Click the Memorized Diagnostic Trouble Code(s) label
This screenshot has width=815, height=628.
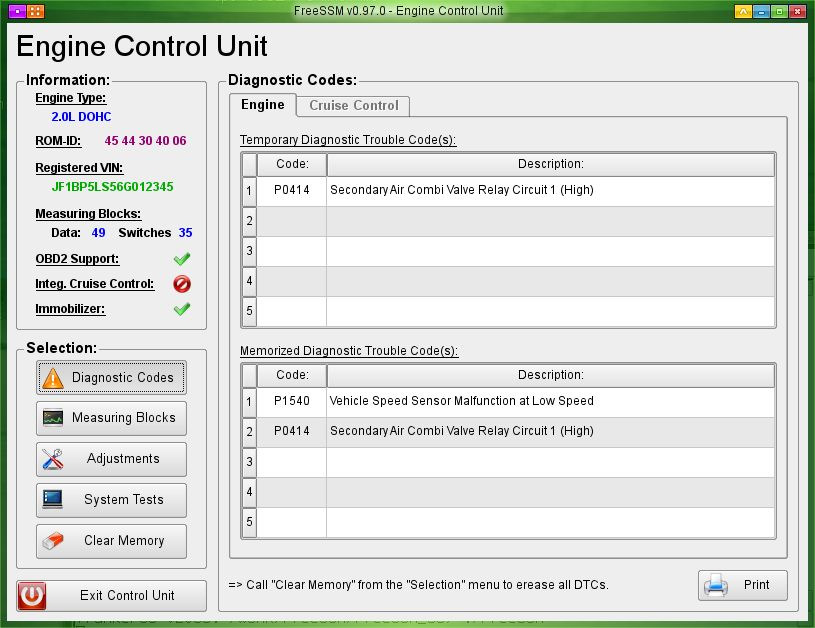(x=349, y=351)
